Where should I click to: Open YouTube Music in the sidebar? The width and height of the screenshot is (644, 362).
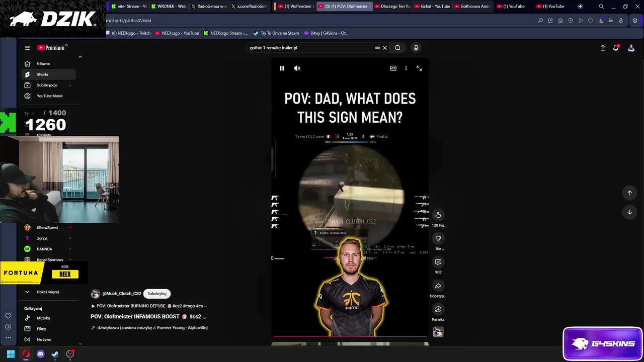click(48, 96)
